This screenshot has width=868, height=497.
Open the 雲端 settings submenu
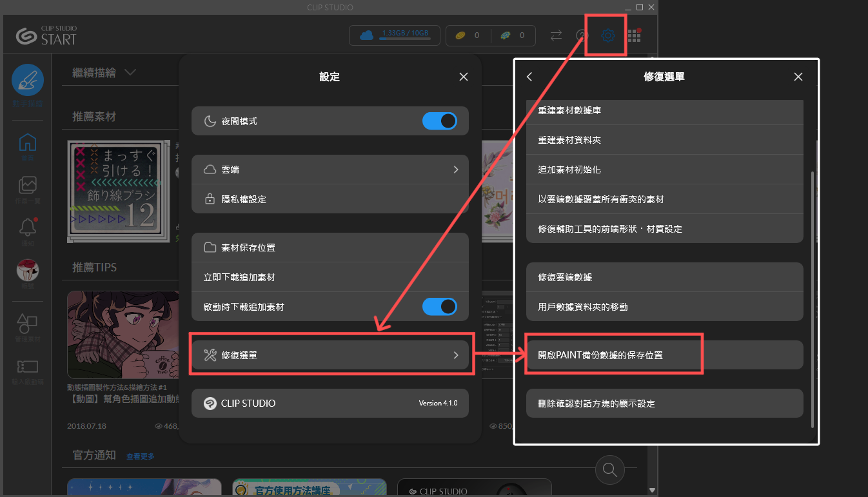point(330,170)
